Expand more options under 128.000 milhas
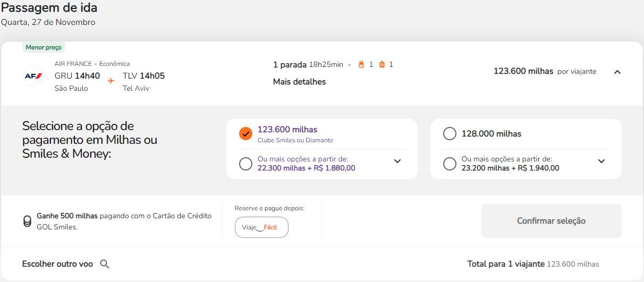Image resolution: width=644 pixels, height=282 pixels. (x=601, y=161)
